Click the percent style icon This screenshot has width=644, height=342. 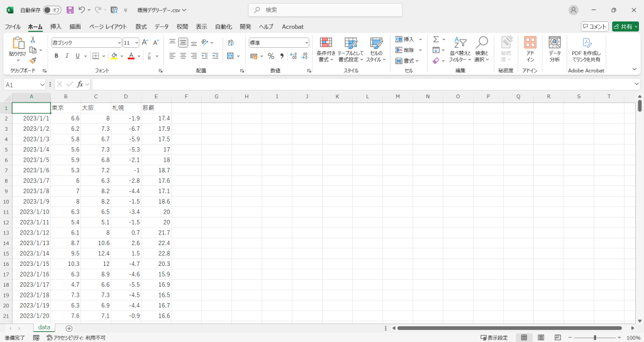(x=271, y=56)
